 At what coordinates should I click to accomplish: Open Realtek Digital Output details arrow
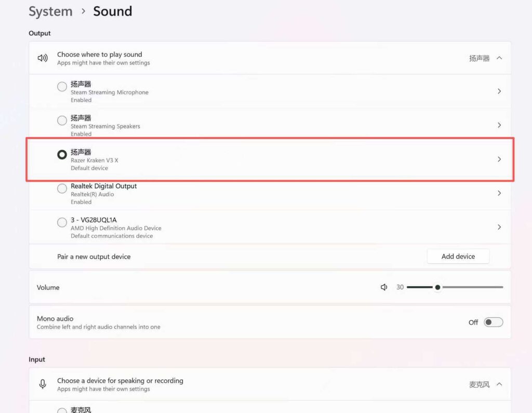499,193
